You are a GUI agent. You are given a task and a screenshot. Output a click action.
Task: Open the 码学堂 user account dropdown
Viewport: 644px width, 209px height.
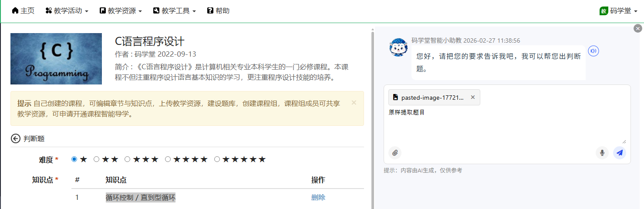click(x=618, y=11)
